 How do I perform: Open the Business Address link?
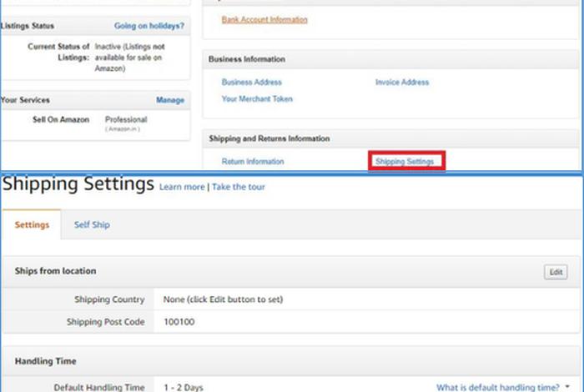pyautogui.click(x=251, y=83)
